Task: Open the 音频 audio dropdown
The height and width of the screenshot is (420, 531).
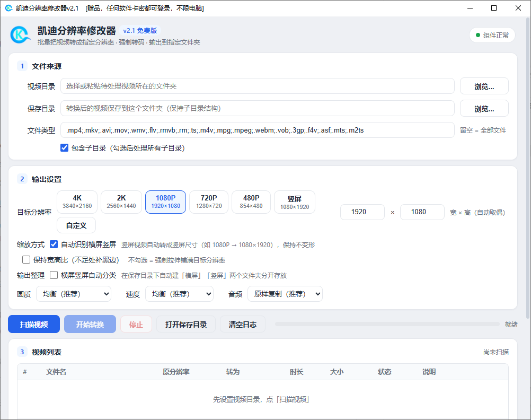Action: pos(285,294)
